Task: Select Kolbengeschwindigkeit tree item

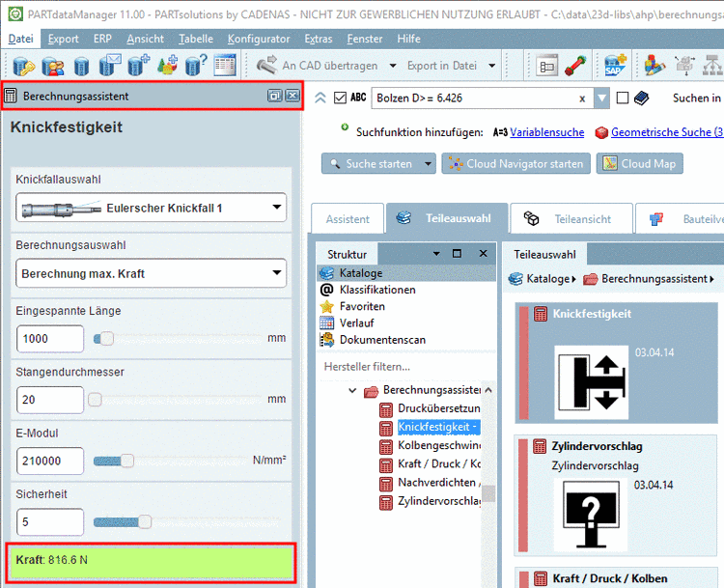Action: (x=438, y=445)
